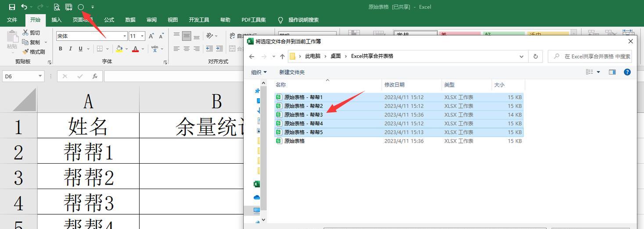The image size is (644, 229).
Task: Decrease font size with smaller A icon
Action: (x=162, y=36)
